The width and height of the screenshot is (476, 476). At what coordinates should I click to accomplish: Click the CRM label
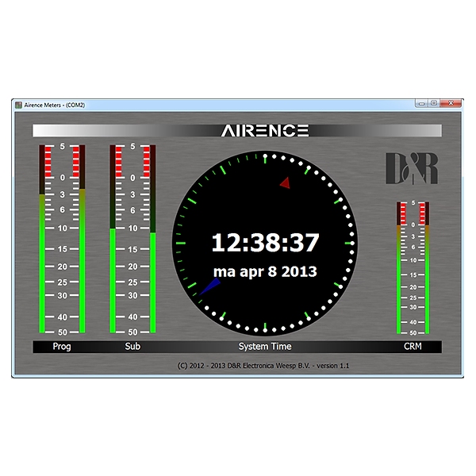pos(413,347)
